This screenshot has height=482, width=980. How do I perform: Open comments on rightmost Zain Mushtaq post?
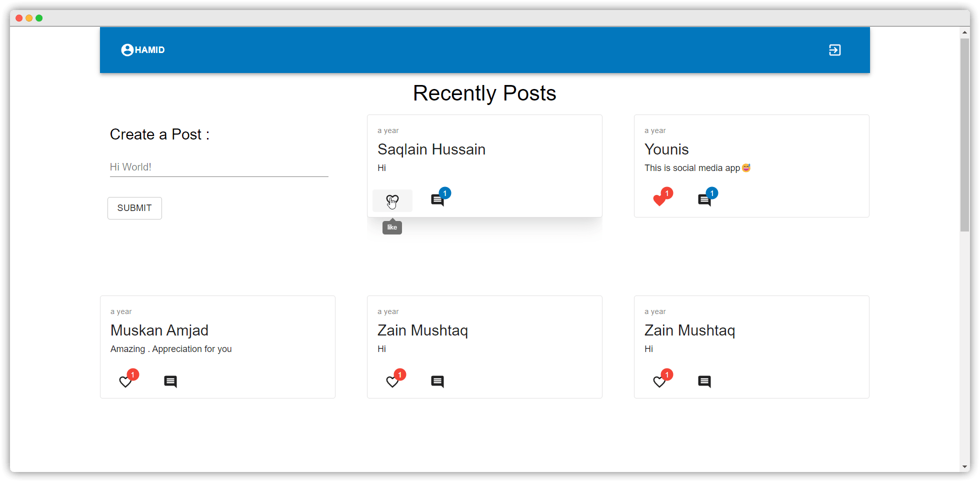pyautogui.click(x=704, y=382)
